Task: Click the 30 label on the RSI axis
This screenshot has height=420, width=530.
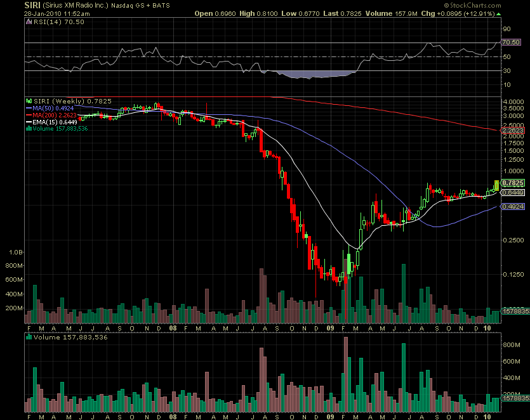Action: (x=507, y=70)
